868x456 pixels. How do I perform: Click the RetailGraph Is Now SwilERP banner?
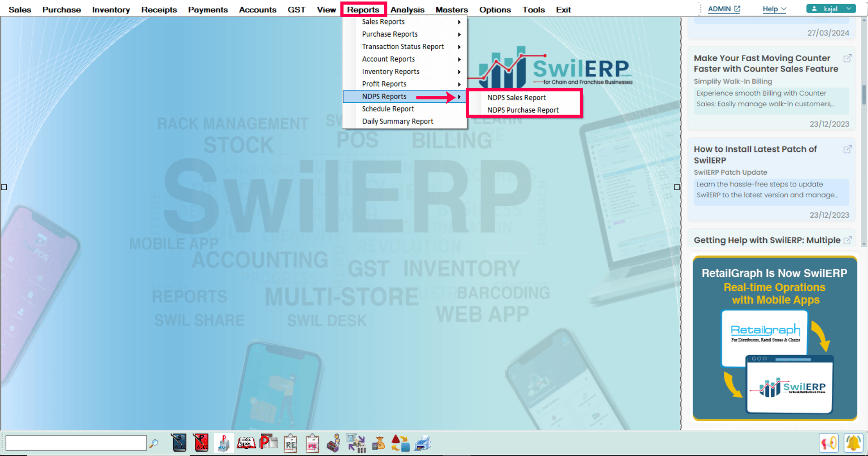click(x=775, y=338)
